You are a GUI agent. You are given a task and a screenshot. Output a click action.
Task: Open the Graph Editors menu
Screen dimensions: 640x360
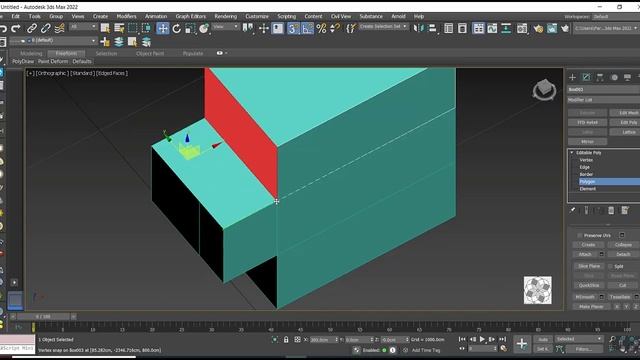[x=191, y=16]
